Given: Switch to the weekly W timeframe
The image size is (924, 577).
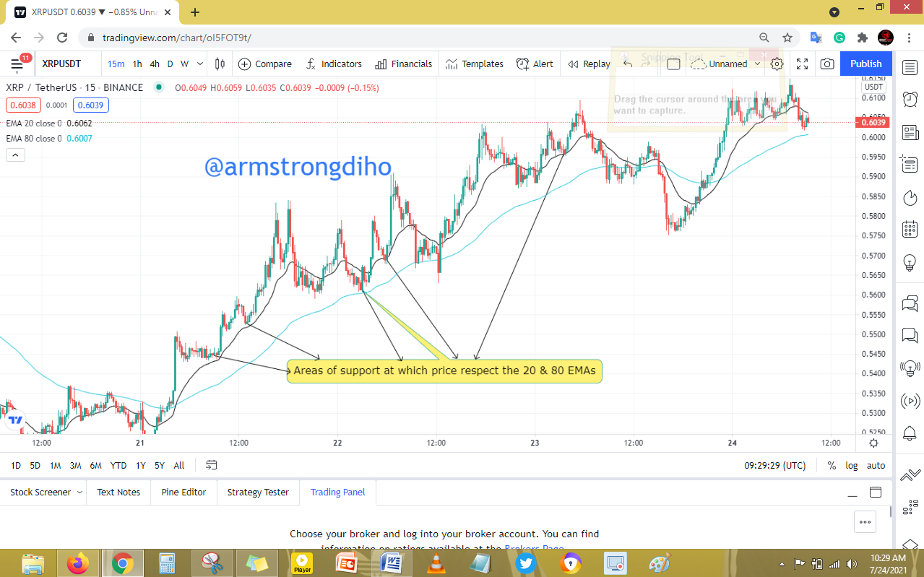Looking at the screenshot, I should [184, 64].
